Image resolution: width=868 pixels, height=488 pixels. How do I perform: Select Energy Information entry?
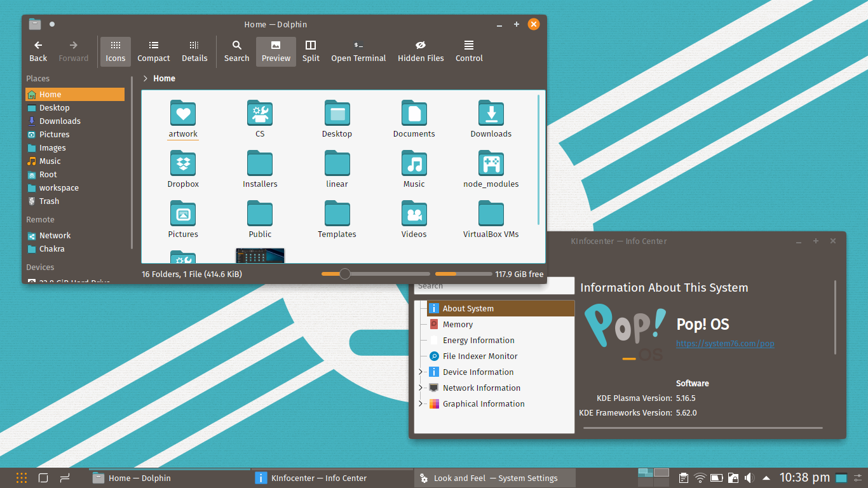click(x=500, y=340)
